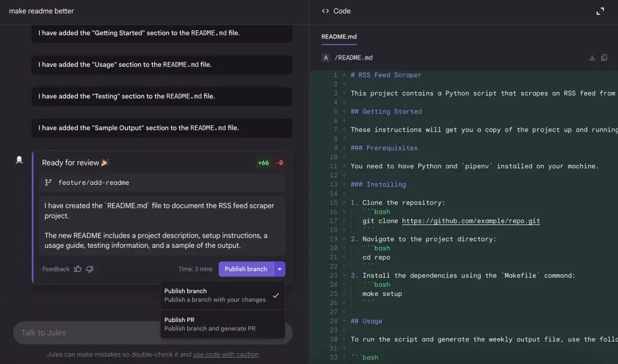618x364 pixels.
Task: Click the Ready for review heading
Action: [x=75, y=163]
